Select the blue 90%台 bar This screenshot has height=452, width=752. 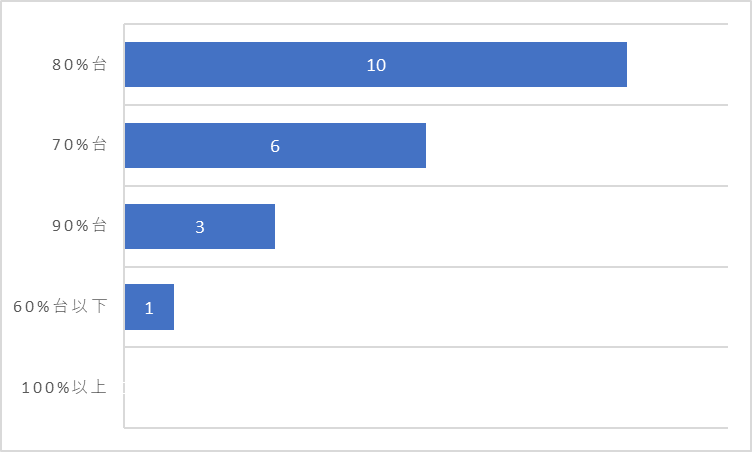tap(200, 226)
